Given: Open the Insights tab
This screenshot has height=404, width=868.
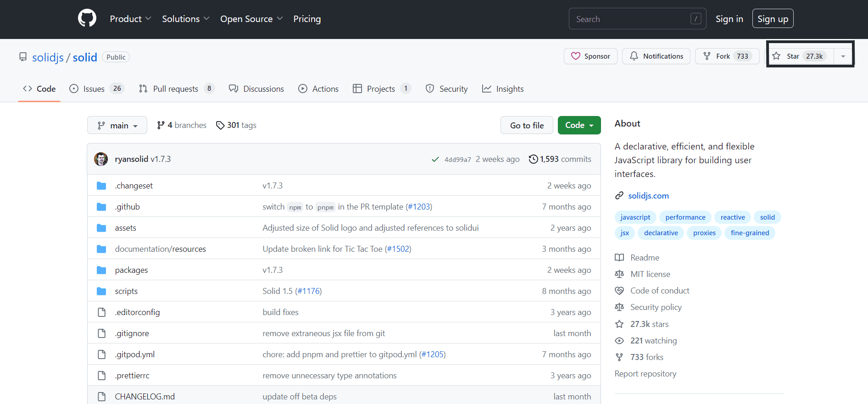Looking at the screenshot, I should 503,89.
